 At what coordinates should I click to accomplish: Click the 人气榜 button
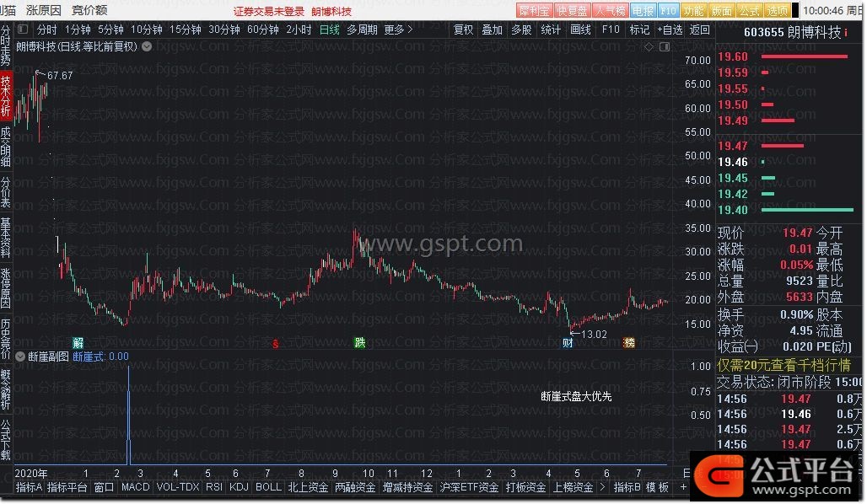pyautogui.click(x=610, y=10)
